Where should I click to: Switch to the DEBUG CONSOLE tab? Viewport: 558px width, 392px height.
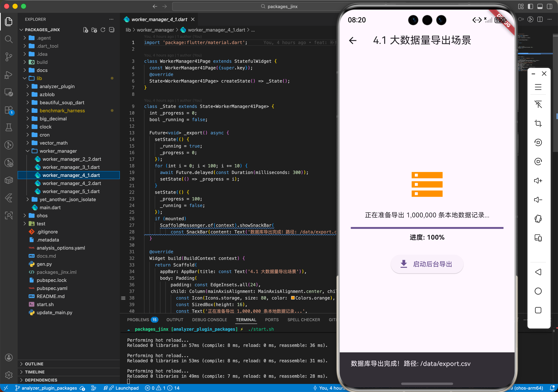pyautogui.click(x=209, y=320)
